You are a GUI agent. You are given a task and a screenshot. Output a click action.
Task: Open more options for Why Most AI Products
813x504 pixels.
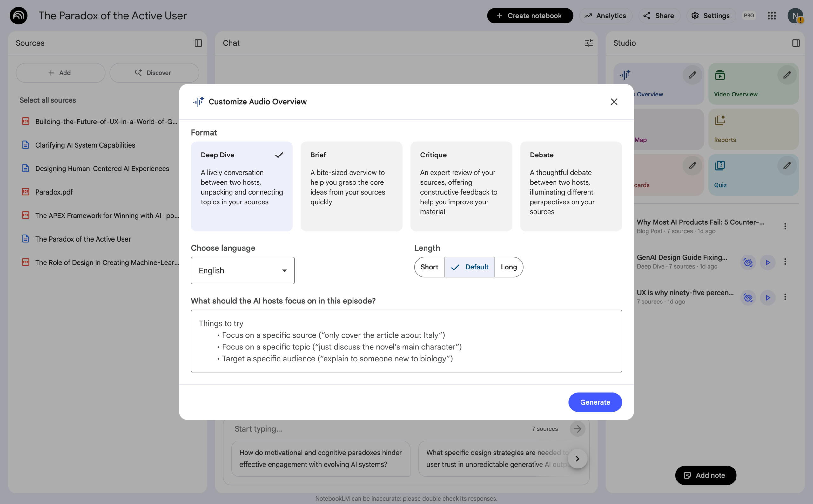point(785,227)
